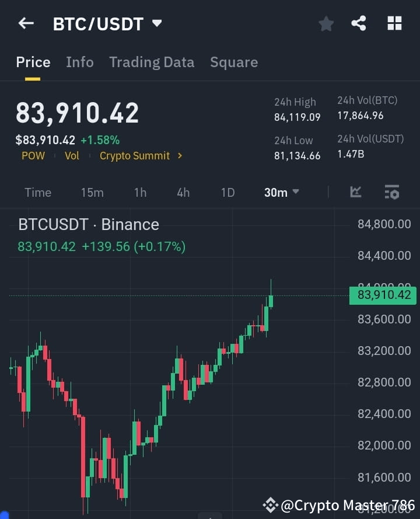Click the back arrow

pos(25,23)
